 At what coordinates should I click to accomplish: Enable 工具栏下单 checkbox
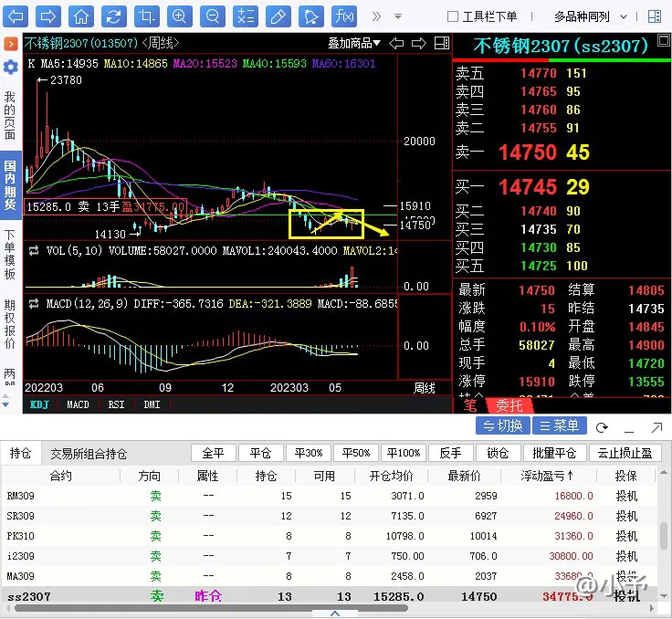[x=453, y=16]
